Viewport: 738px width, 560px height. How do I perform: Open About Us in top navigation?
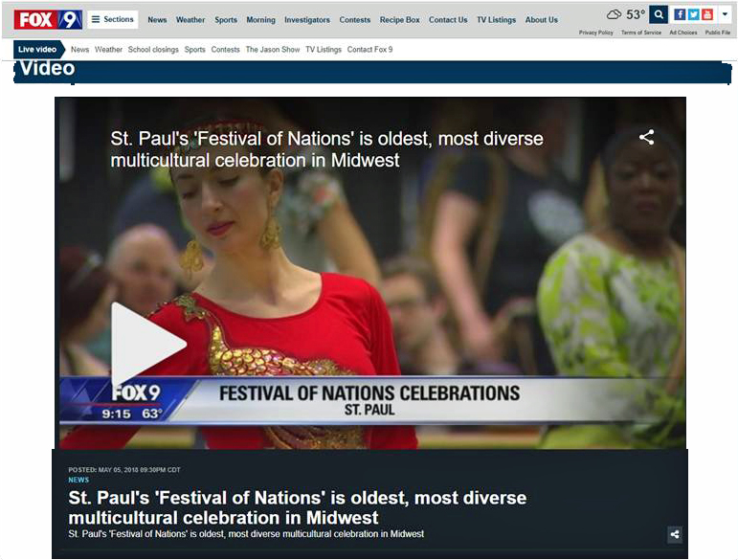point(541,20)
